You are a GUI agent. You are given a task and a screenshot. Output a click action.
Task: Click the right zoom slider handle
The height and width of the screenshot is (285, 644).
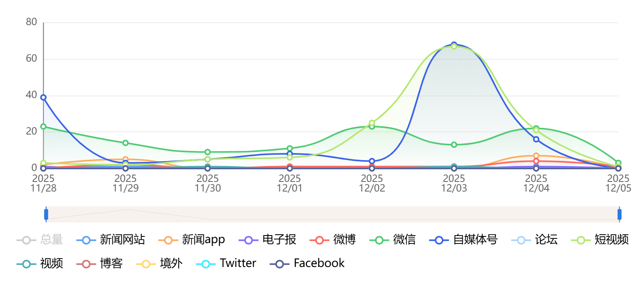(x=619, y=214)
